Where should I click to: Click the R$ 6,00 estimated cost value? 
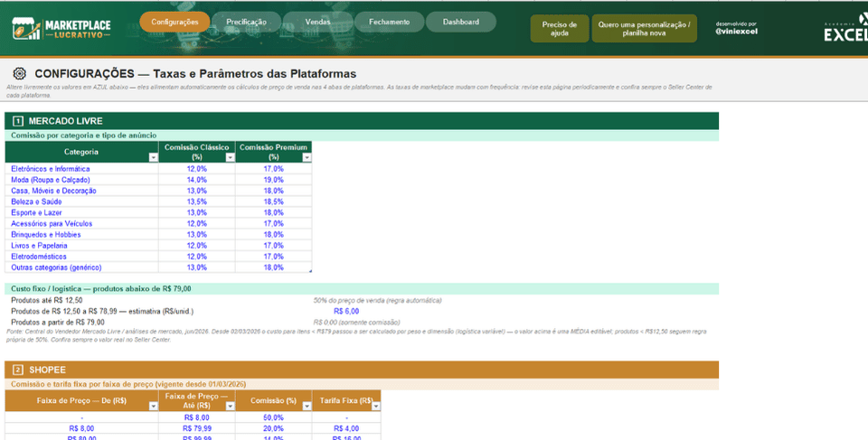[x=346, y=312]
